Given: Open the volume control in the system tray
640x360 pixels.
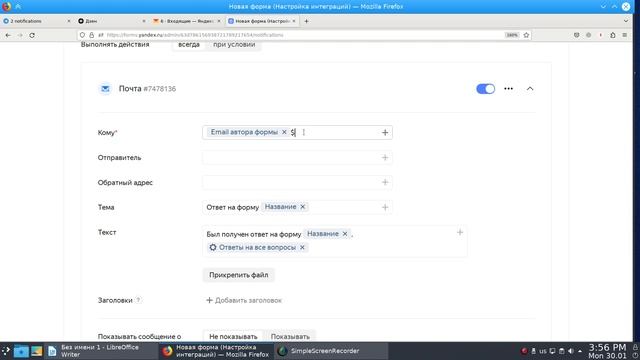Looking at the screenshot, I should point(571,351).
